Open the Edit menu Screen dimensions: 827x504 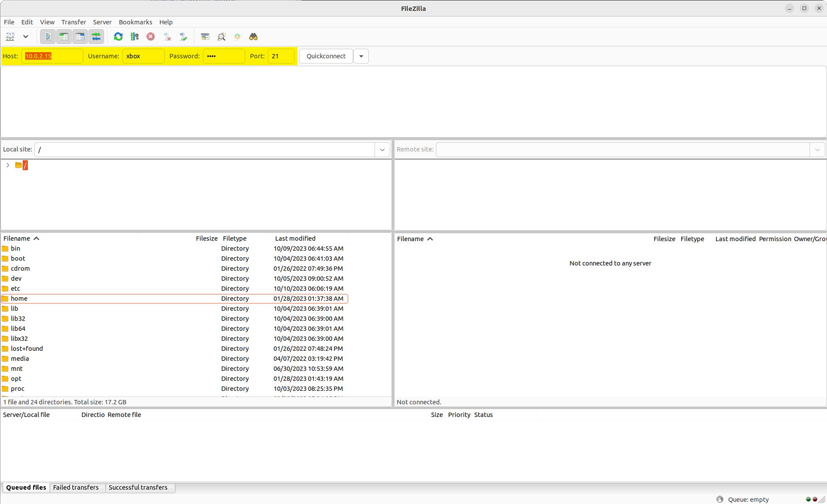coord(27,22)
